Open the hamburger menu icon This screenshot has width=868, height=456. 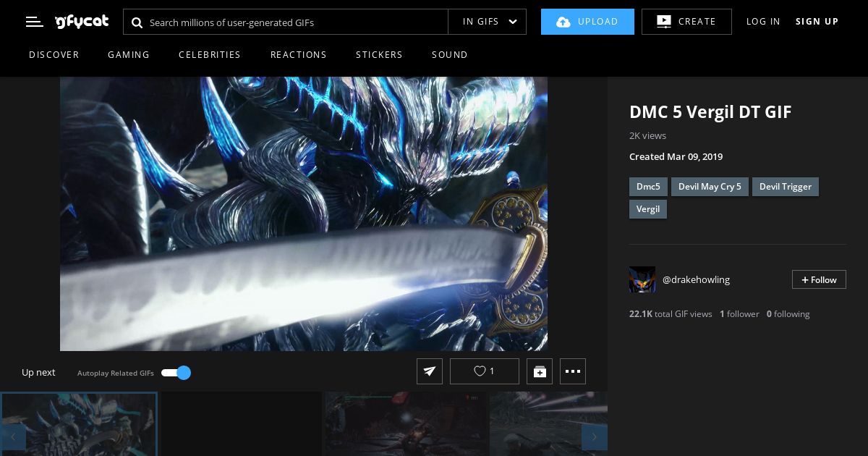35,22
